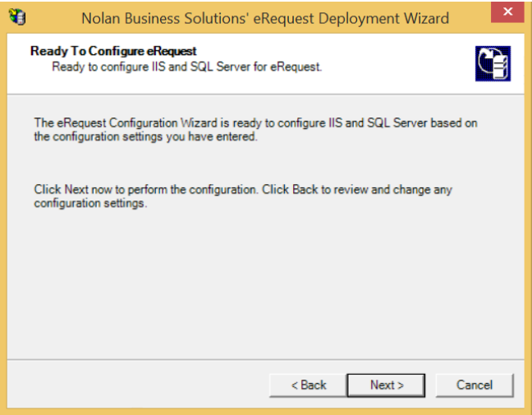
Task: Click the separator line above the wizard buttons
Action: tap(263, 359)
